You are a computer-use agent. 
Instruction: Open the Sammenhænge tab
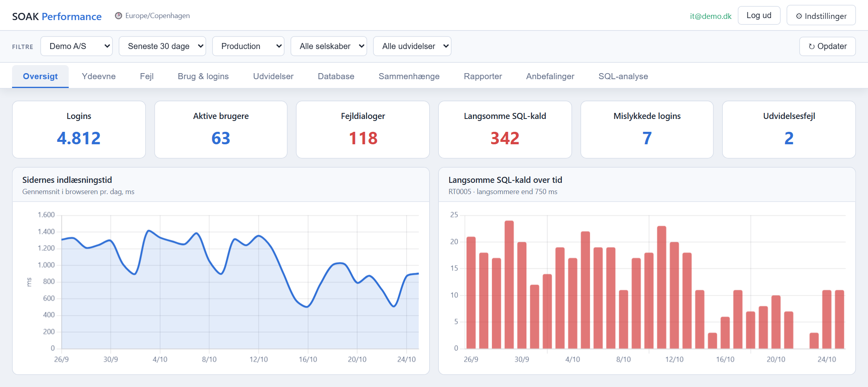(x=409, y=76)
